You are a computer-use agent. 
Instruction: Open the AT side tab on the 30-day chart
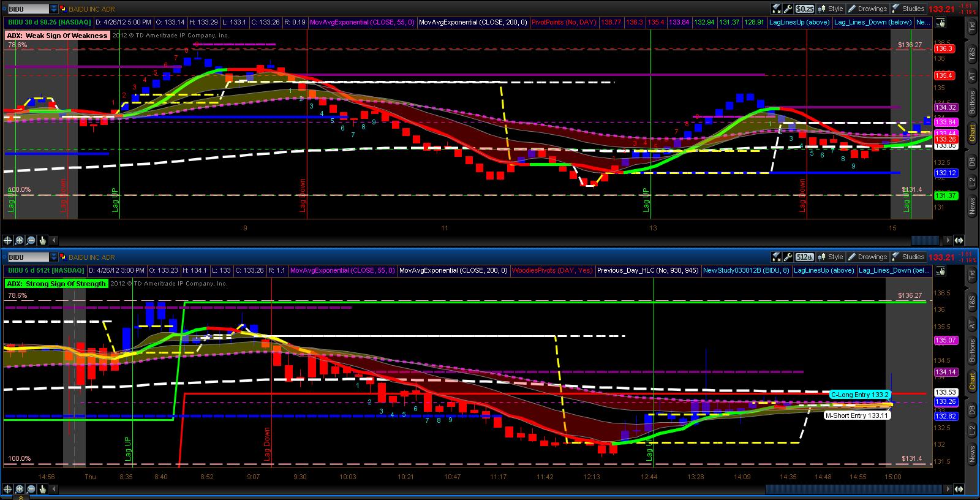pos(972,77)
